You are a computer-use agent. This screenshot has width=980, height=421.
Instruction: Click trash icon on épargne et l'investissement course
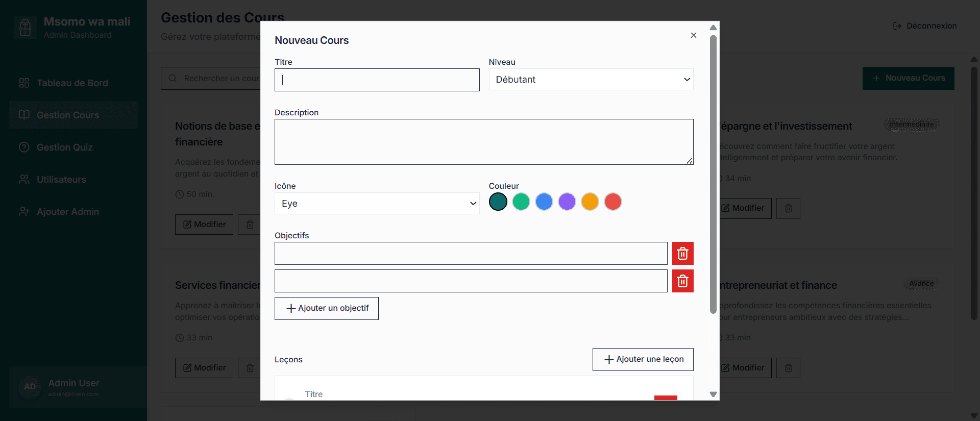pos(788,209)
